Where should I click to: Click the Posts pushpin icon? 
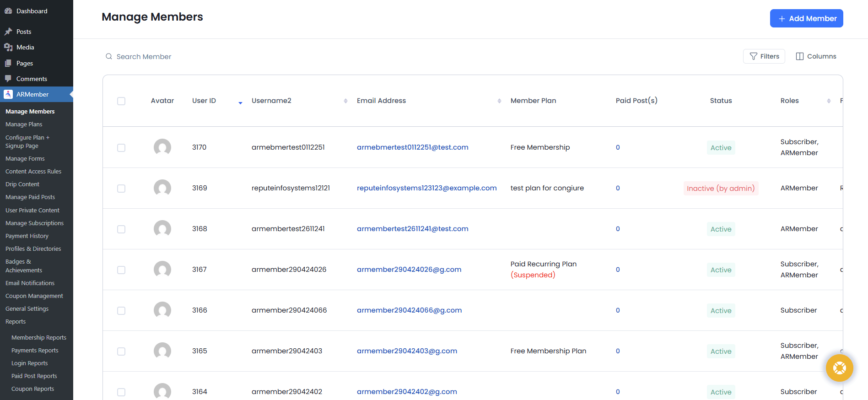pos(8,32)
